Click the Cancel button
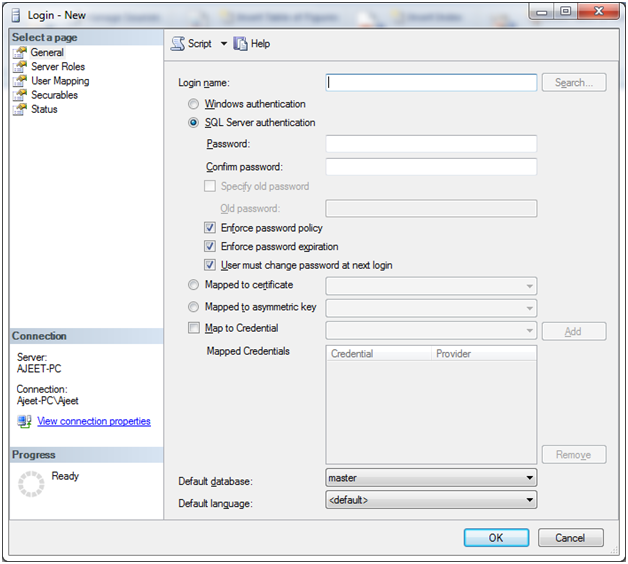The width and height of the screenshot is (628, 564). [x=571, y=538]
